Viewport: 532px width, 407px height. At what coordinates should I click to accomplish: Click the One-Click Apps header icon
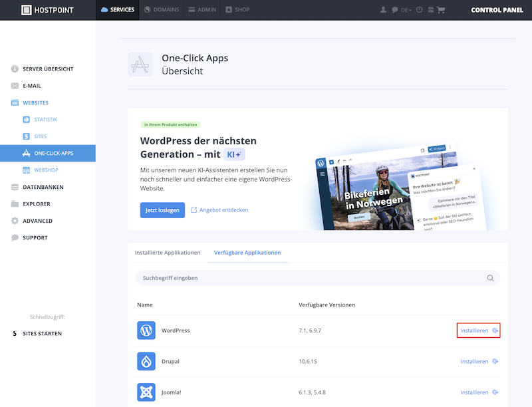[140, 65]
